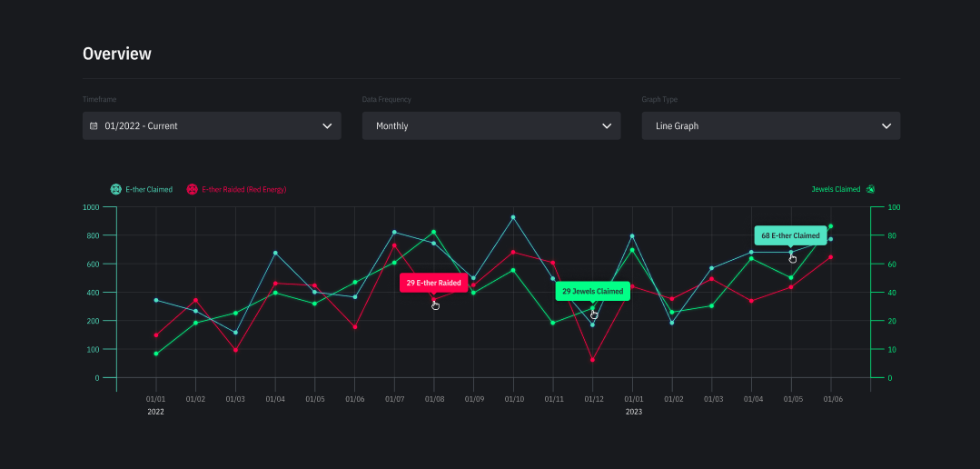This screenshot has height=469, width=980.
Task: Toggle the Jewels Claimed legend label
Action: coord(835,190)
